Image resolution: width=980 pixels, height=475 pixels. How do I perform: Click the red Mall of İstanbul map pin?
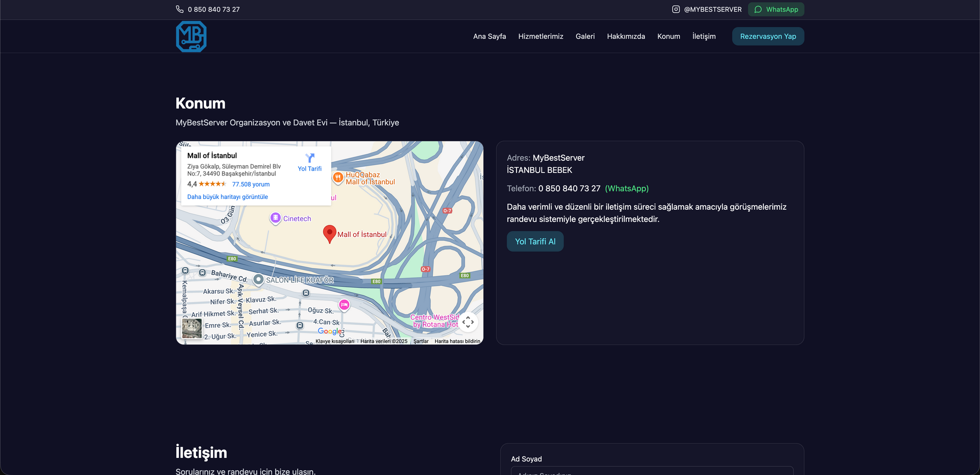329,233
